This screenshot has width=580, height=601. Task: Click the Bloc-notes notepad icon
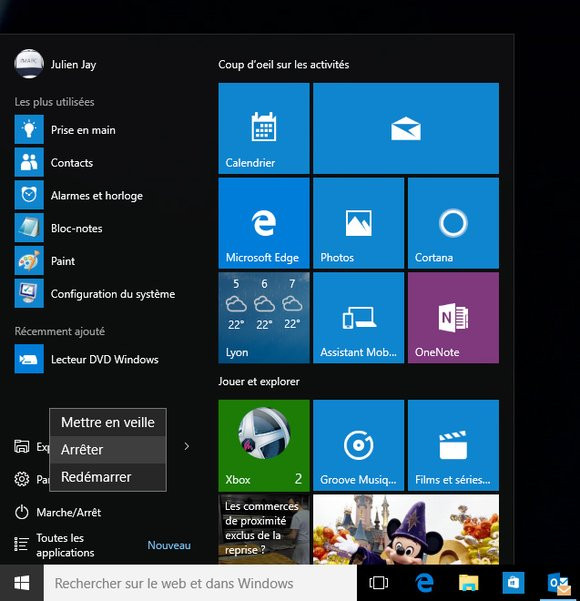point(29,228)
